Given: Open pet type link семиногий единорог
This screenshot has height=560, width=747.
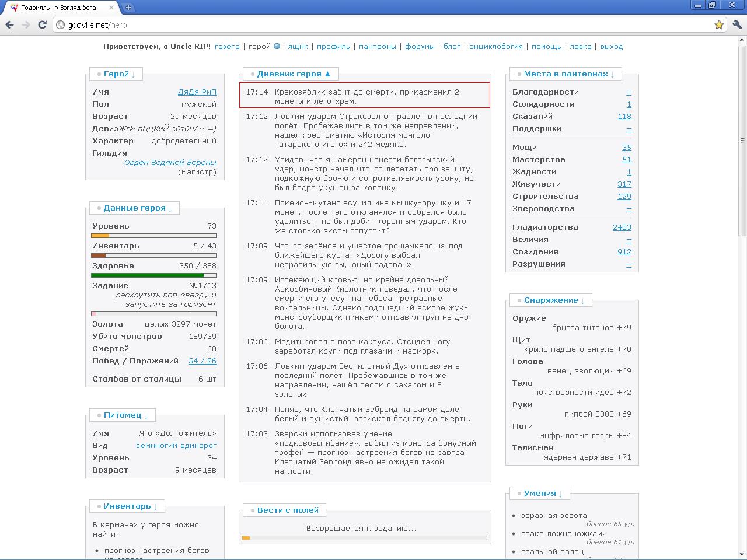Looking at the screenshot, I should coord(176,446).
